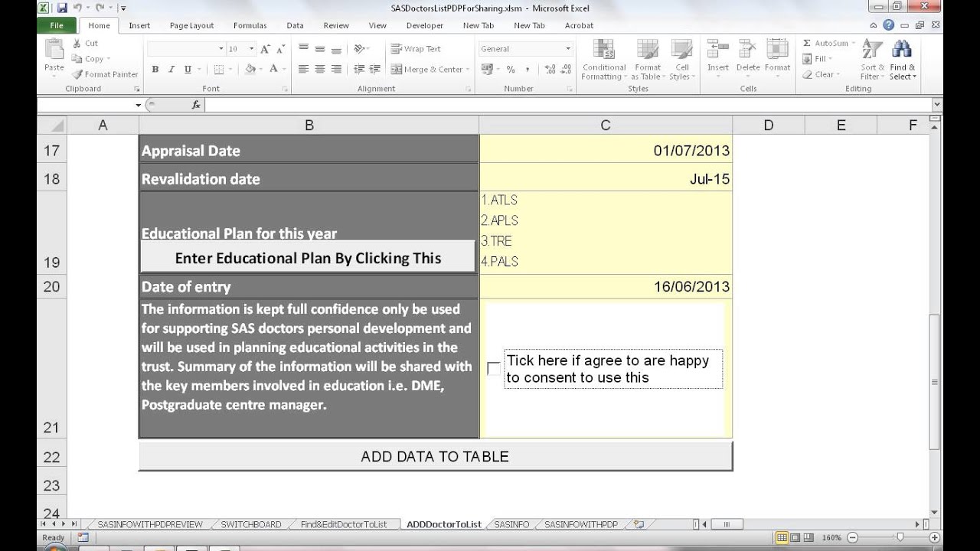
Task: Open the Name Box dropdown arrow
Action: (x=139, y=105)
